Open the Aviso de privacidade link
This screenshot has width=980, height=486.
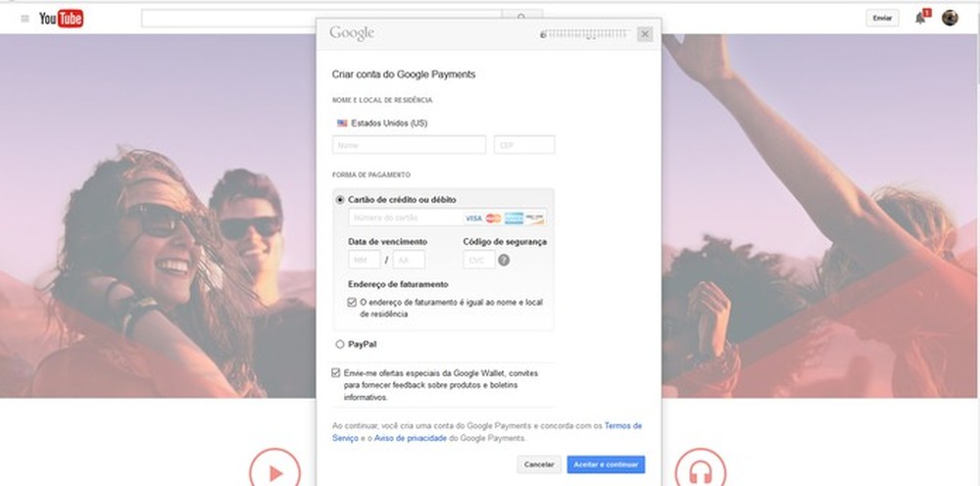(411, 439)
